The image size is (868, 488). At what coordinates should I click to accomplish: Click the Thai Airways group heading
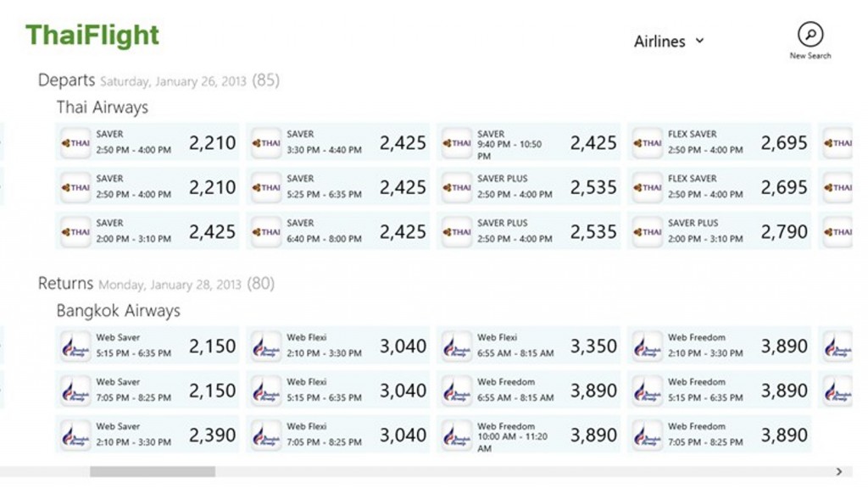click(x=103, y=108)
